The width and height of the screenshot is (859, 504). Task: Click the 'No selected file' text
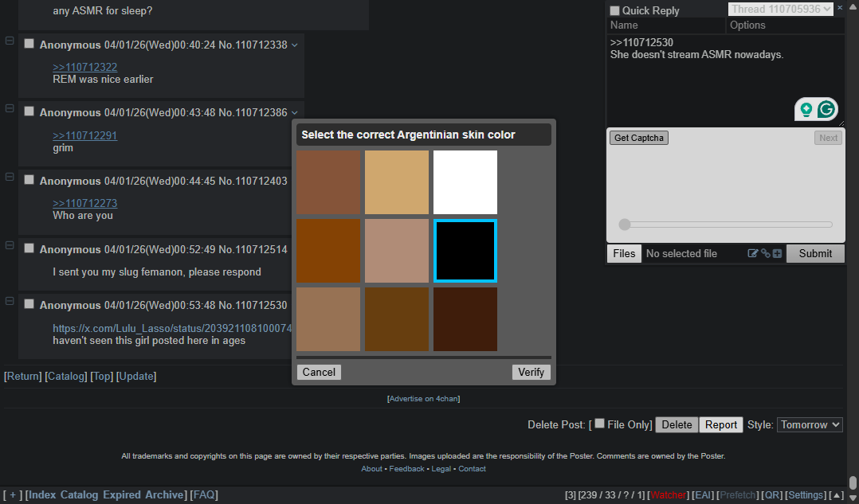click(x=681, y=253)
